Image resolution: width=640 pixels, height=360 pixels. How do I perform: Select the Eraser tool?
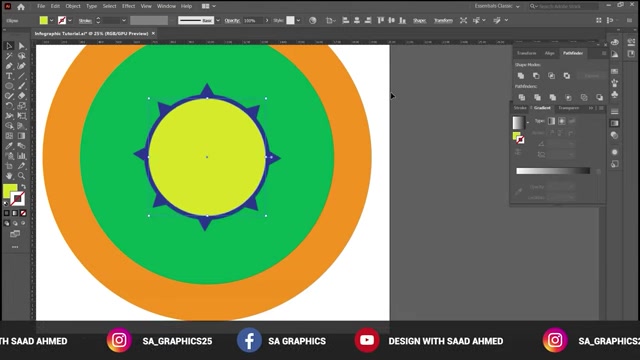click(21, 96)
